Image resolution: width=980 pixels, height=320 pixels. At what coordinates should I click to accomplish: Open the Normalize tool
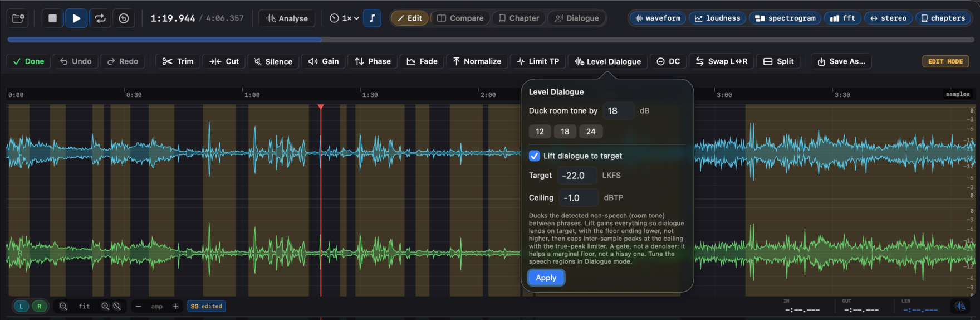(477, 61)
